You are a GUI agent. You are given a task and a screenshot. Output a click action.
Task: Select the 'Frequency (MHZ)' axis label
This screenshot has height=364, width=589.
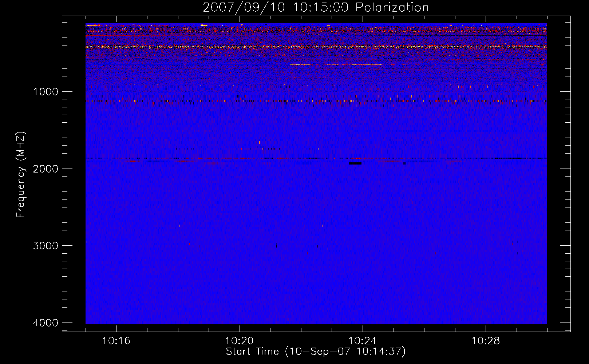(x=21, y=174)
